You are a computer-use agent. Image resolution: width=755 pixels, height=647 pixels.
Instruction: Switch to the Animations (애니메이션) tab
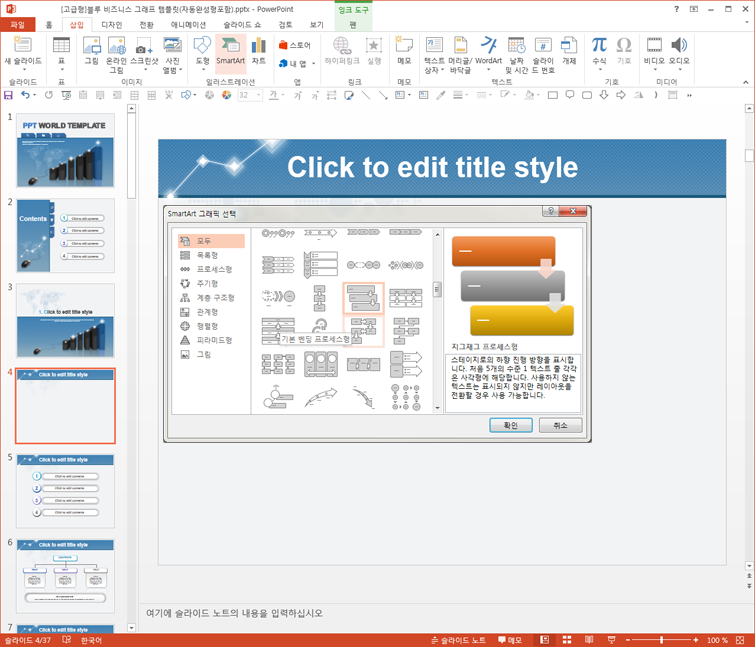coord(188,25)
